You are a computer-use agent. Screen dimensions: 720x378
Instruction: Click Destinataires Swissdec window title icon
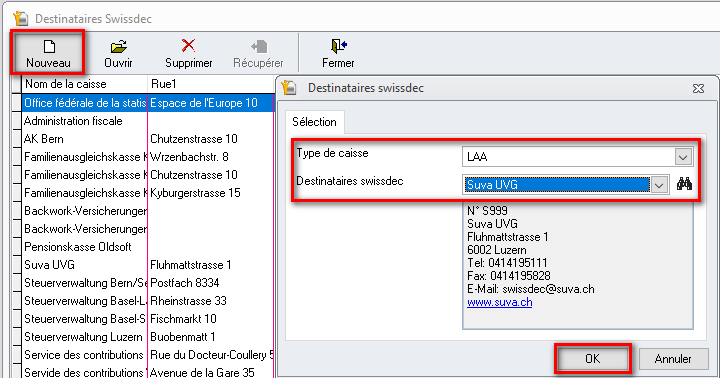tap(20, 18)
